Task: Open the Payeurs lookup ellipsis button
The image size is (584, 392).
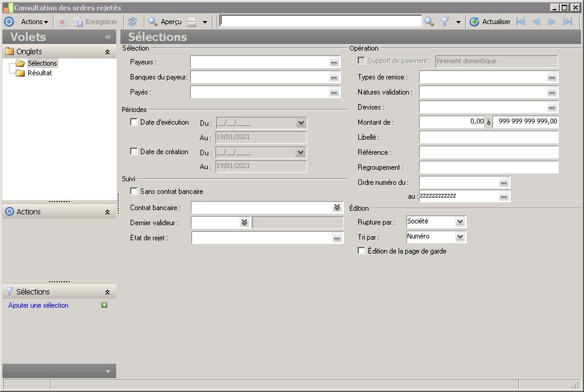Action: pyautogui.click(x=334, y=62)
